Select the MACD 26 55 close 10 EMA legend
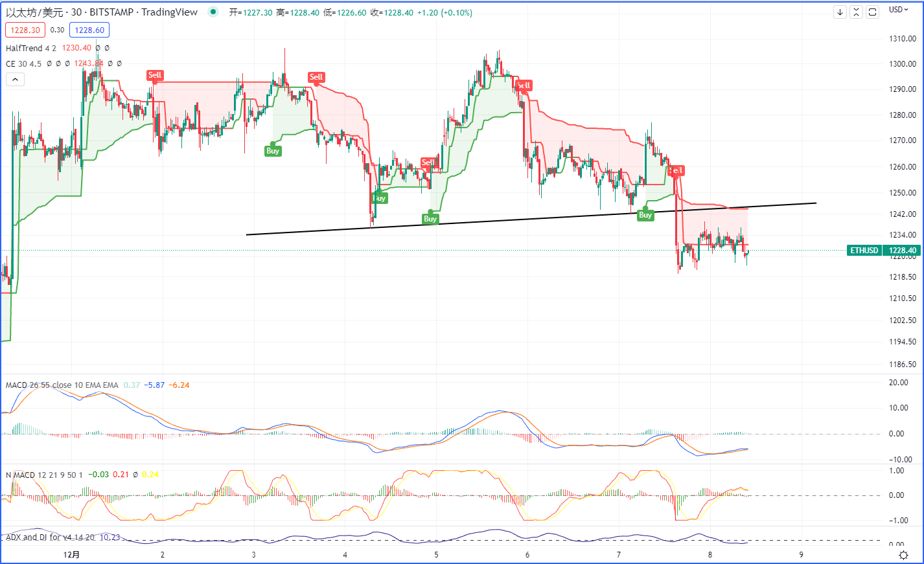 point(62,385)
